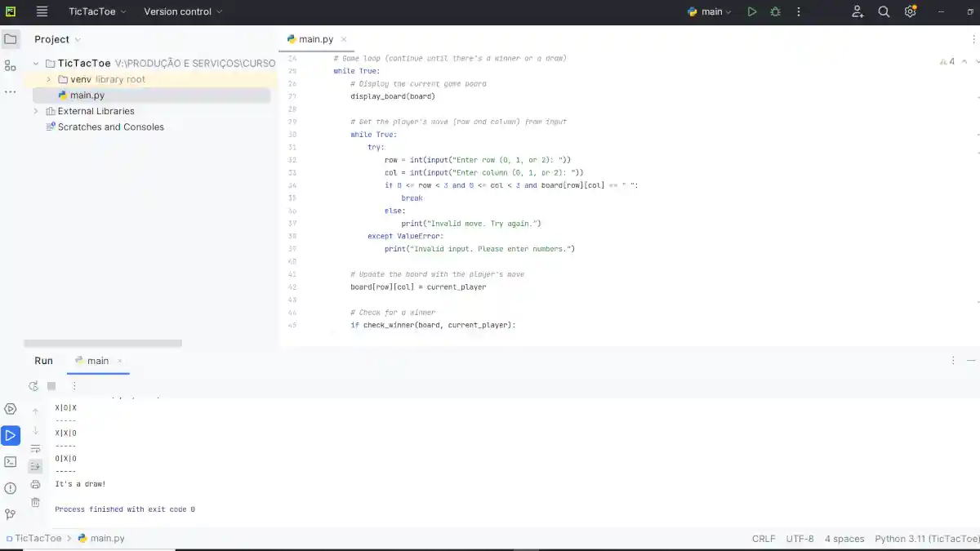Change UTF-8 file encoding

point(800,539)
